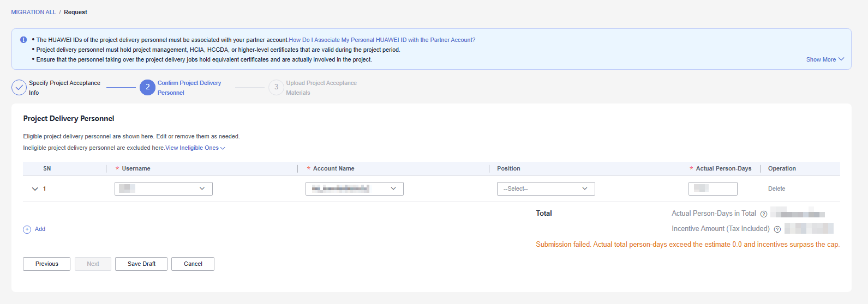Click help icon for Actual Person-Days in Total
This screenshot has width=868, height=304.
click(x=764, y=214)
